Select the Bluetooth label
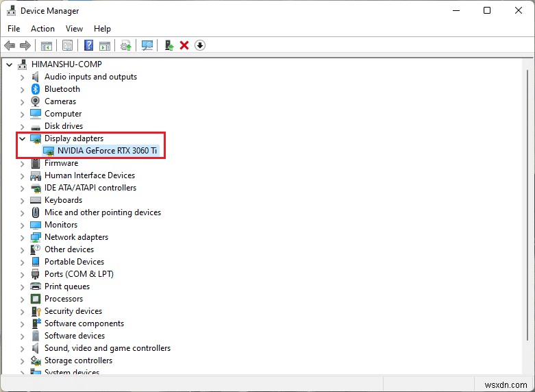535x392 pixels. [x=62, y=89]
